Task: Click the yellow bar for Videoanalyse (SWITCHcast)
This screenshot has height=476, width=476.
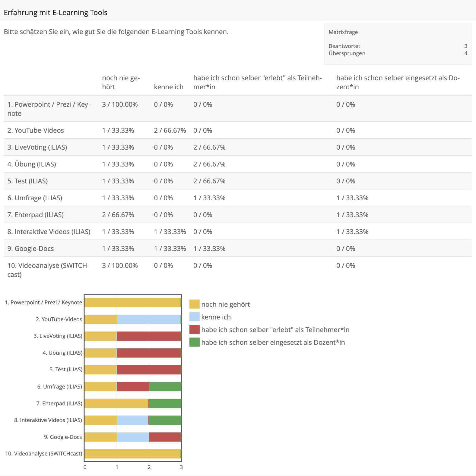Action: tap(132, 454)
